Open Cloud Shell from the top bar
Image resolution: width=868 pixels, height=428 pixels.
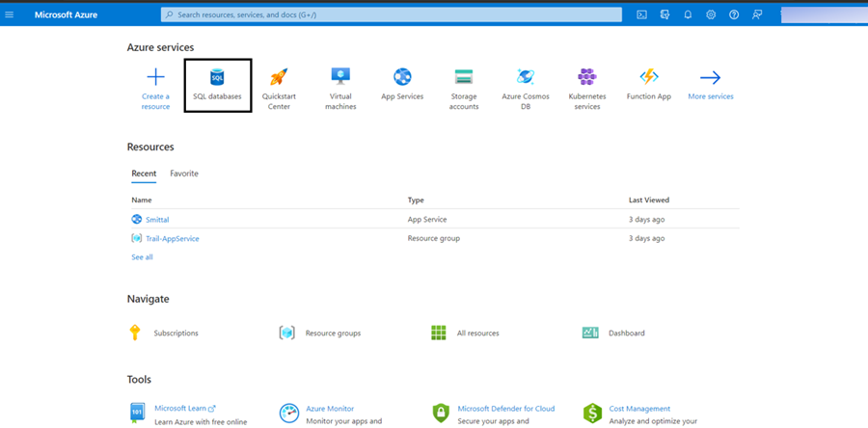coord(641,14)
